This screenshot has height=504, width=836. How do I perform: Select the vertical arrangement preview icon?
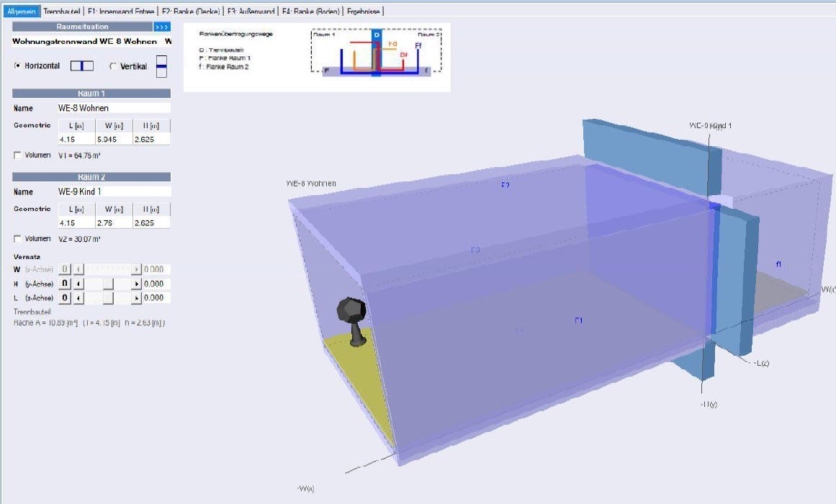[x=161, y=65]
